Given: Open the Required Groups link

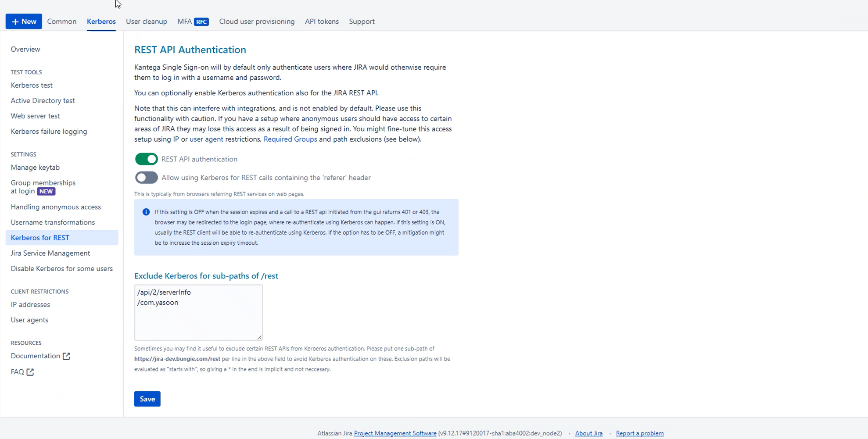Looking at the screenshot, I should click(x=290, y=139).
